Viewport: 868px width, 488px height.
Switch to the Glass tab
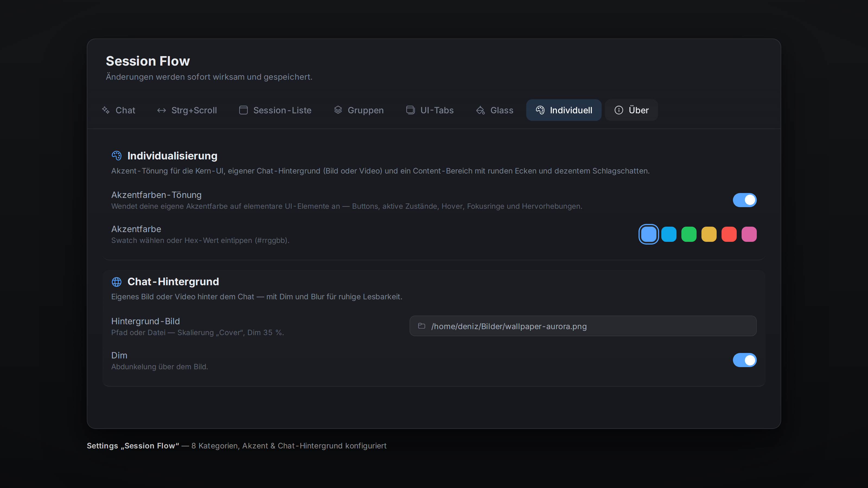pyautogui.click(x=495, y=110)
